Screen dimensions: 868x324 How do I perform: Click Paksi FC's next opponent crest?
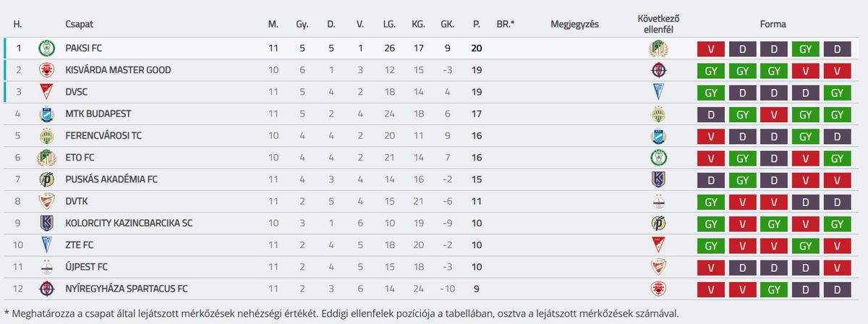click(x=658, y=48)
